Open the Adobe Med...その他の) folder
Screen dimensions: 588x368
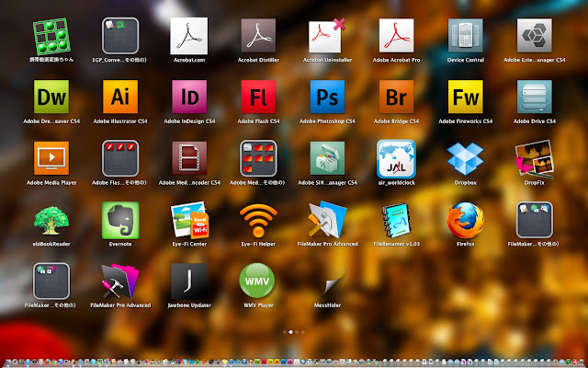click(258, 158)
